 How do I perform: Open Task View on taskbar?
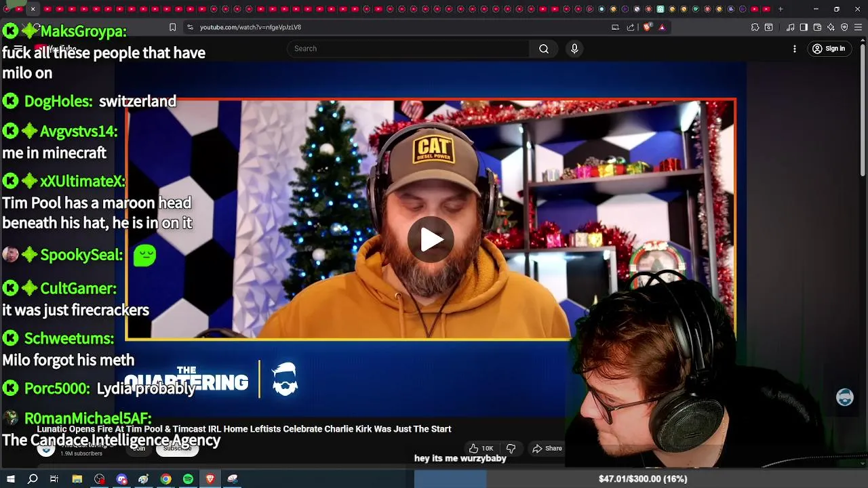tap(54, 479)
